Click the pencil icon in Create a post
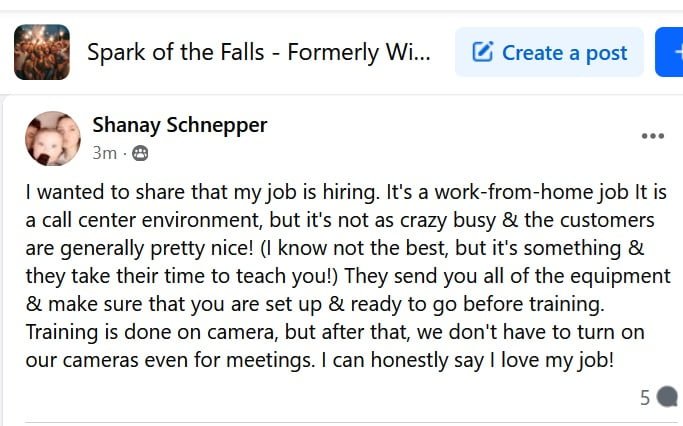 [x=483, y=52]
